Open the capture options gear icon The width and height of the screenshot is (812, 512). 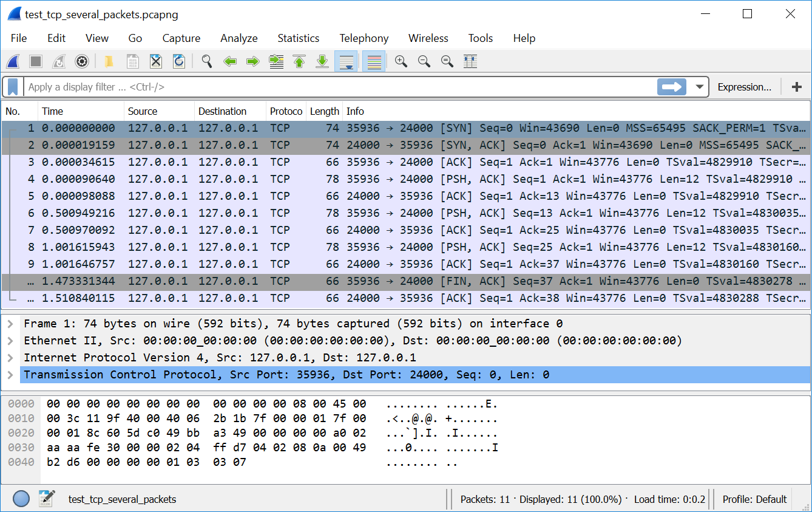point(82,61)
